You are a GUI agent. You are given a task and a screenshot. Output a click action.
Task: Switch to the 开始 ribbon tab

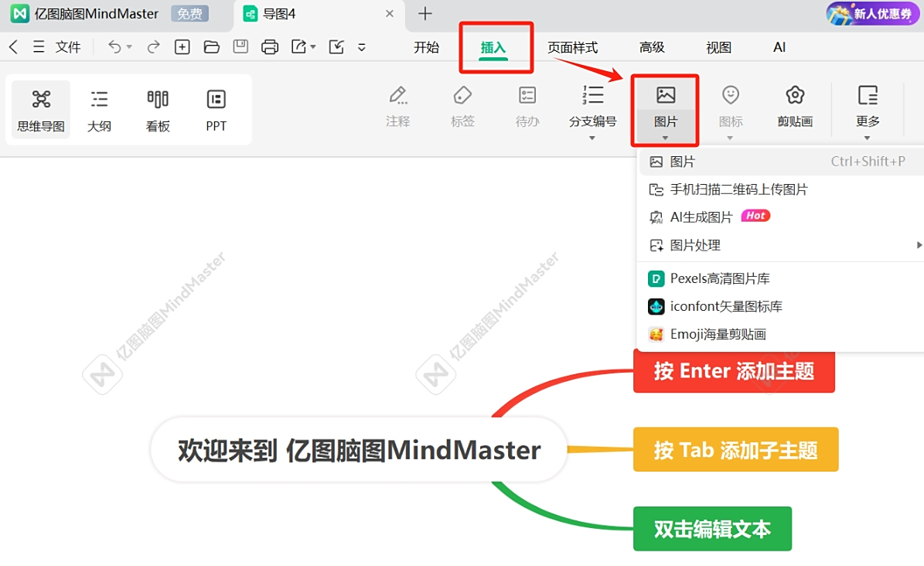click(426, 47)
